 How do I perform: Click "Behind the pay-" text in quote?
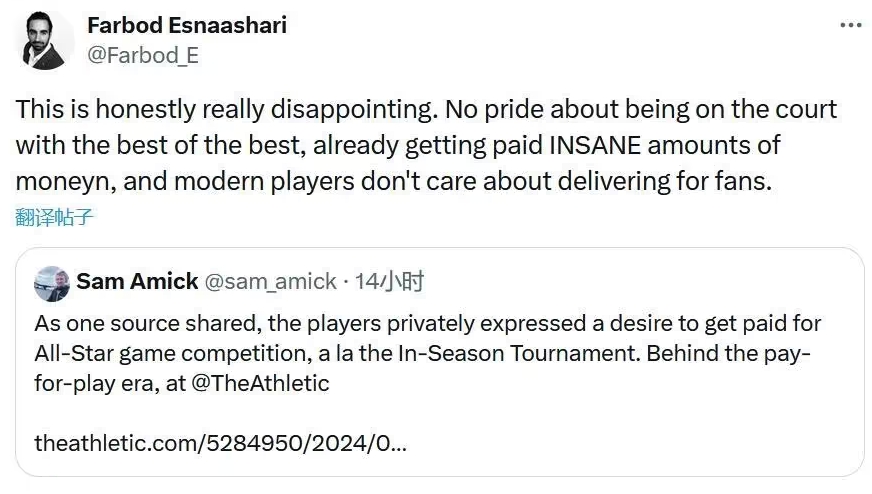(x=729, y=354)
